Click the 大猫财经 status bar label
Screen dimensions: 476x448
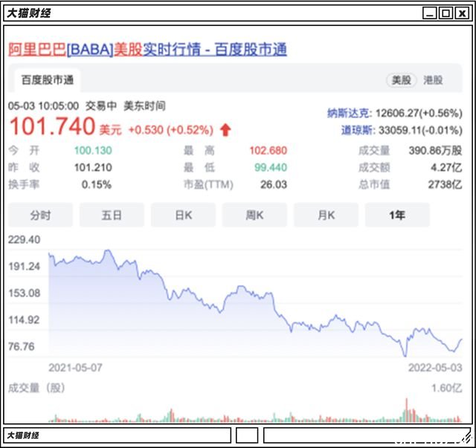coord(23,435)
